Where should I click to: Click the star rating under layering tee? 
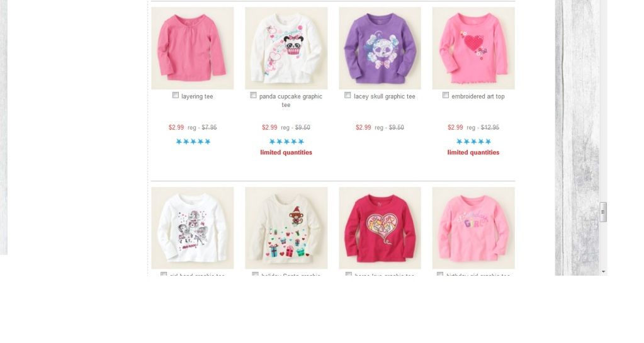pos(193,142)
